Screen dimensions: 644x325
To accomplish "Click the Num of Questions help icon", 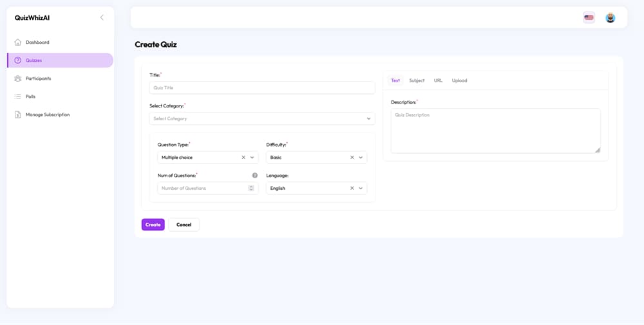I will point(254,175).
